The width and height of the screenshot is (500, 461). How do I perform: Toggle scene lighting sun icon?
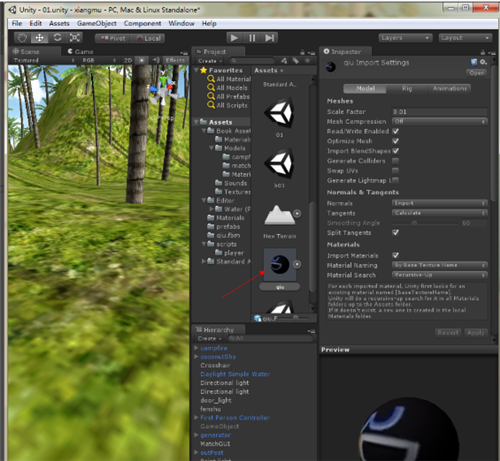pos(142,60)
